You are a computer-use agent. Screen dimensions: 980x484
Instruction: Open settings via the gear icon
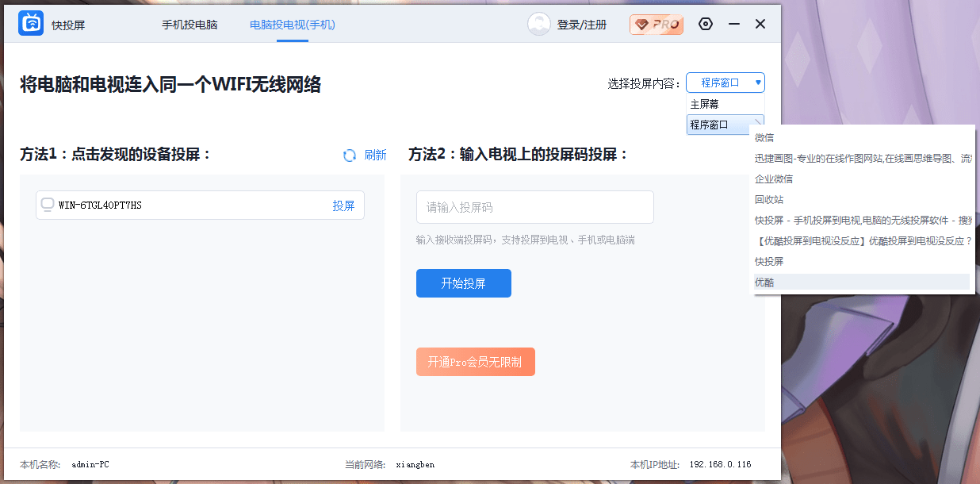[x=705, y=25]
